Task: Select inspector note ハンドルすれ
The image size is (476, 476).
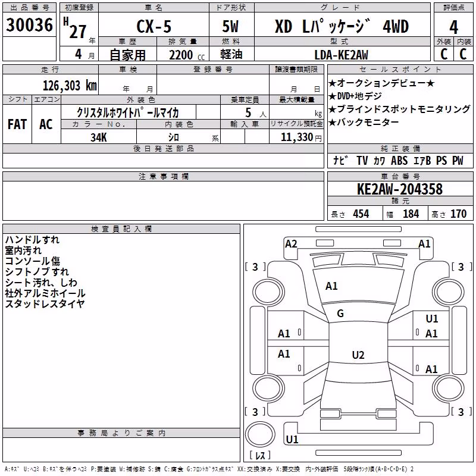Action: 32,240
